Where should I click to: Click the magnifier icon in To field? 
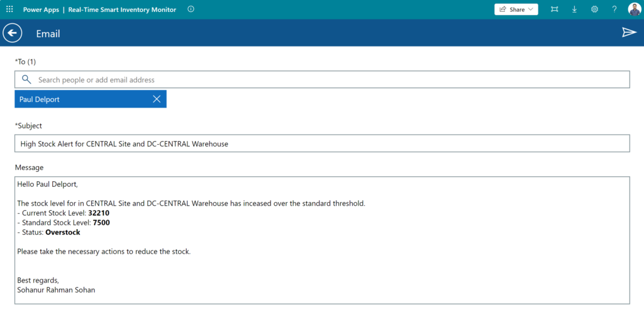pos(26,79)
